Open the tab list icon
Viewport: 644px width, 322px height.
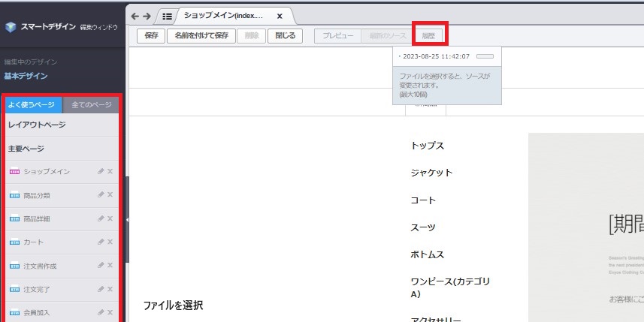[x=167, y=17]
